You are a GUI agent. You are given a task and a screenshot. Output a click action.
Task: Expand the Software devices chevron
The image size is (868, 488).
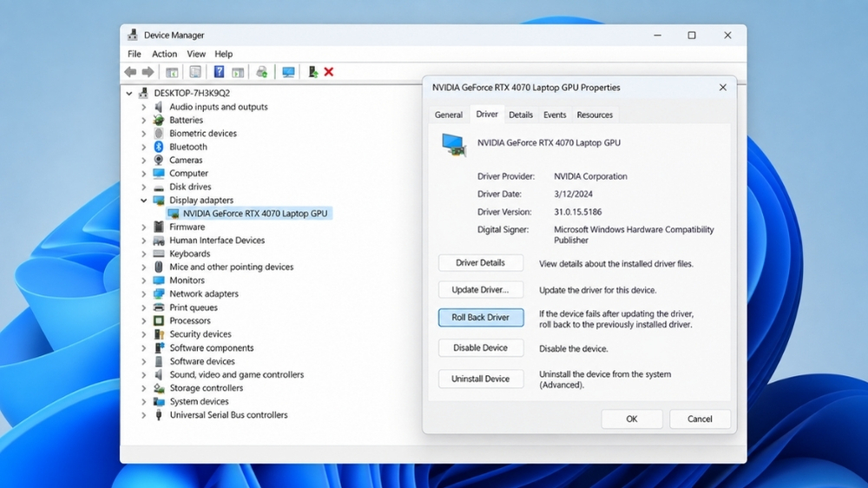tap(143, 361)
